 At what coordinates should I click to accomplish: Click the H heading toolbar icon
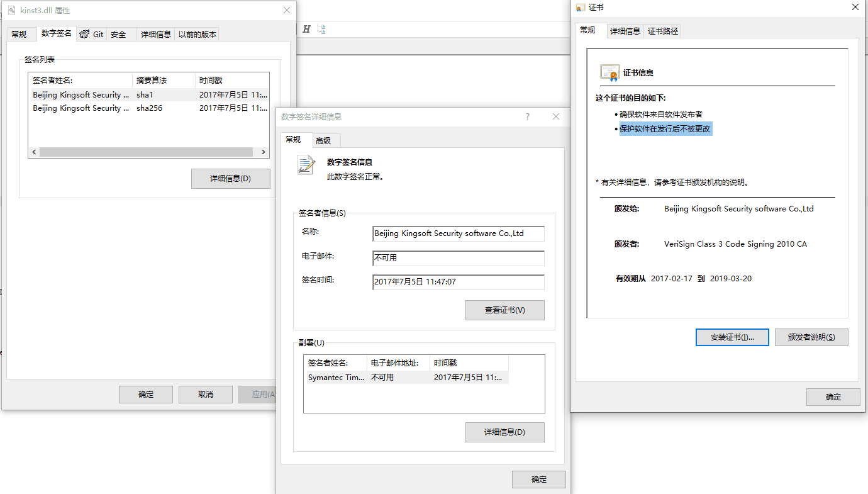click(x=306, y=29)
